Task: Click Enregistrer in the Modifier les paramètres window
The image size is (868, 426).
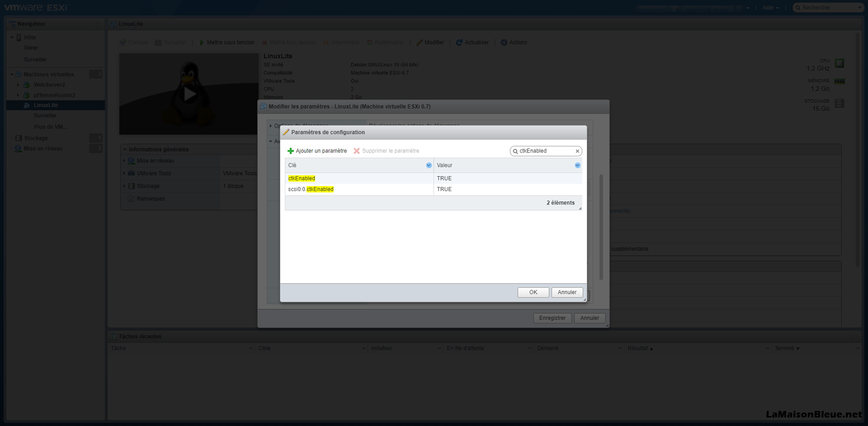Action: coord(552,318)
